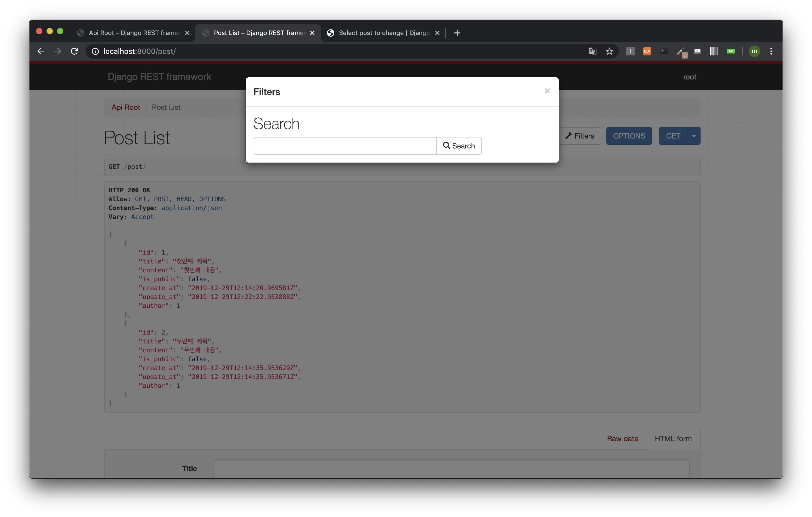Open the Chrome three-dot menu

pos(771,51)
